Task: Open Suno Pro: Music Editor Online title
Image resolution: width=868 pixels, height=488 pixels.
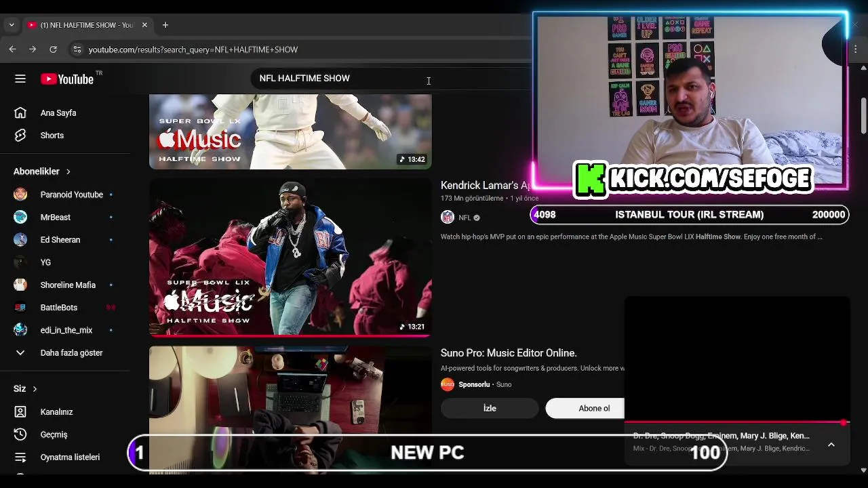Action: [509, 353]
